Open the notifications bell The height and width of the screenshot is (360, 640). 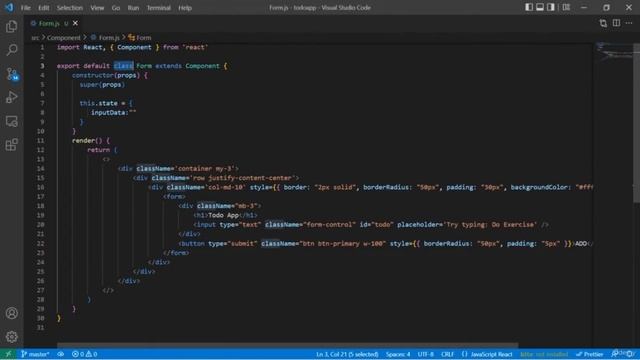click(x=630, y=354)
